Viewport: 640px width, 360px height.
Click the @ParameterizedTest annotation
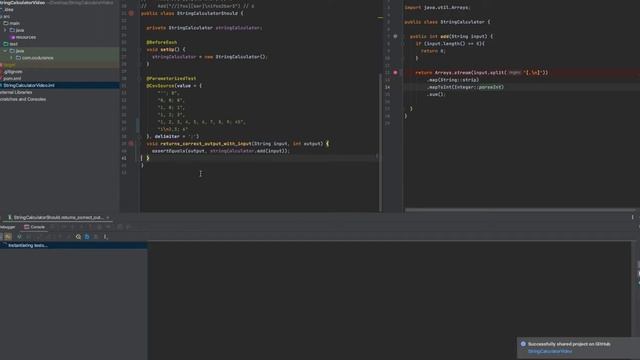point(171,78)
